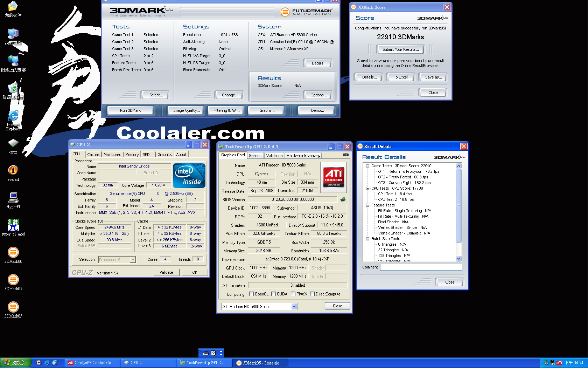588x368 pixels.
Task: Collapse the CPU Tests tree node
Action: [368, 188]
